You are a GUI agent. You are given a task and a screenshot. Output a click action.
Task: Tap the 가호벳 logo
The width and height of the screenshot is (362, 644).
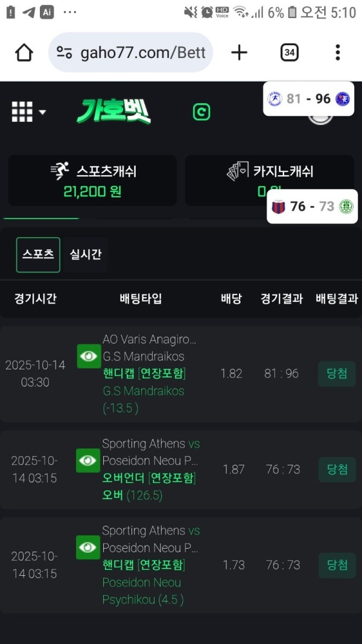pyautogui.click(x=113, y=111)
